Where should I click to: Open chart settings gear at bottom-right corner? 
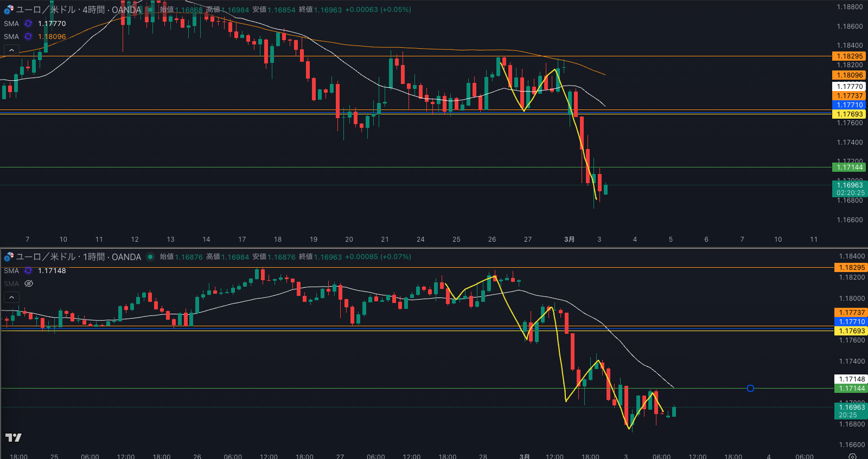[x=852, y=456]
